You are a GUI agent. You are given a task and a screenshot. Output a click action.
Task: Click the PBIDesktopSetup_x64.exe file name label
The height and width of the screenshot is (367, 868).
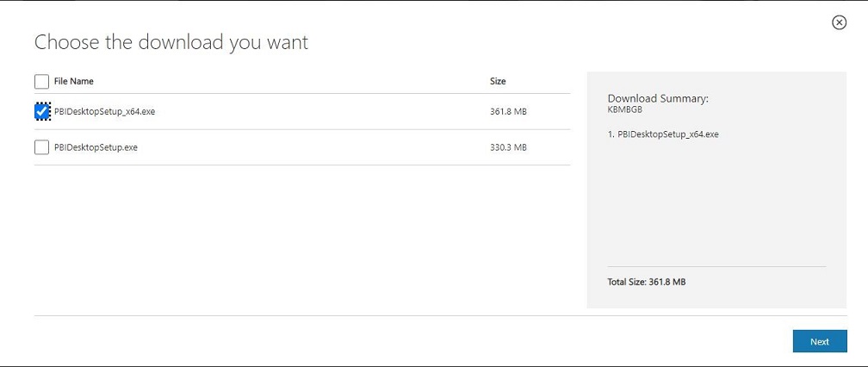tap(105, 111)
